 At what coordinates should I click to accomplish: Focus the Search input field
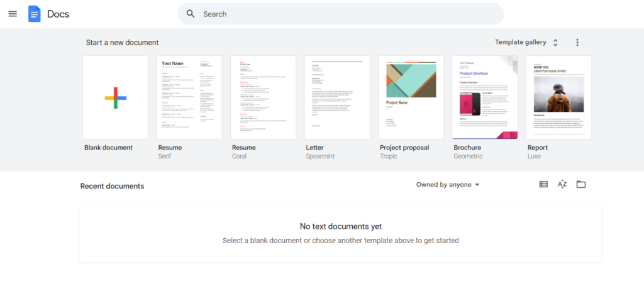pyautogui.click(x=346, y=14)
